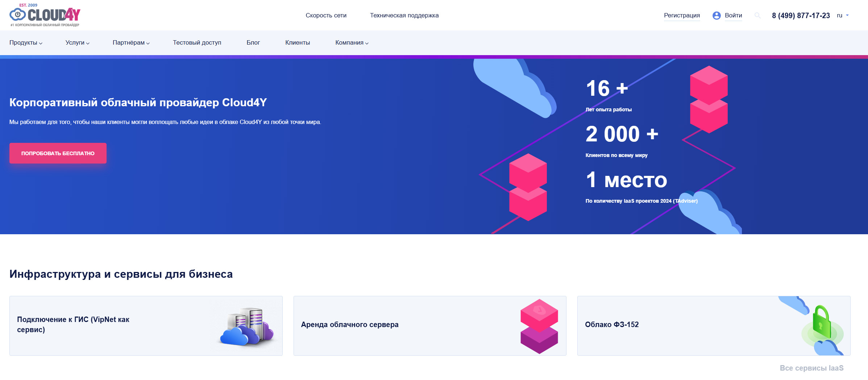This screenshot has width=868, height=380.
Task: Click the text По количеству IaaS проектов 2024 (TAdviser)
Action: [x=641, y=201]
